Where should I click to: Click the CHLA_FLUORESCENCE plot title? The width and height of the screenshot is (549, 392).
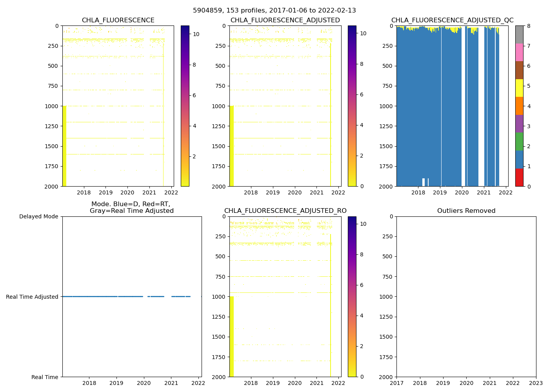(118, 20)
